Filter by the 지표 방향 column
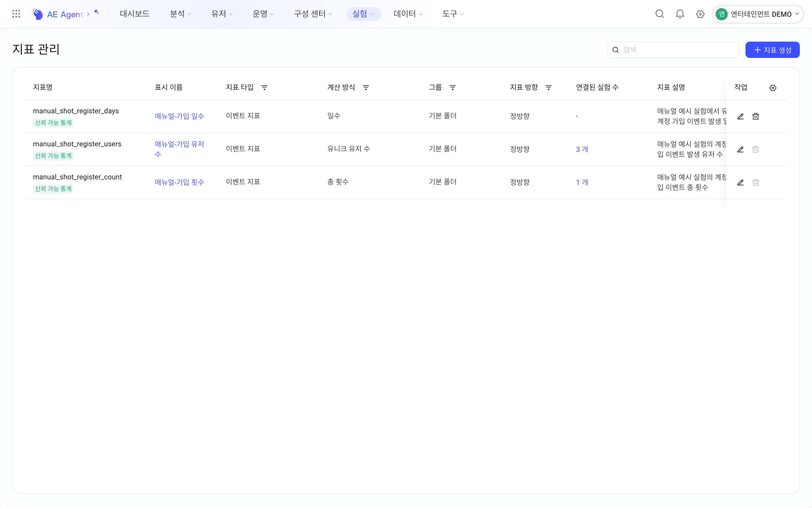This screenshot has height=508, width=812. 549,88
